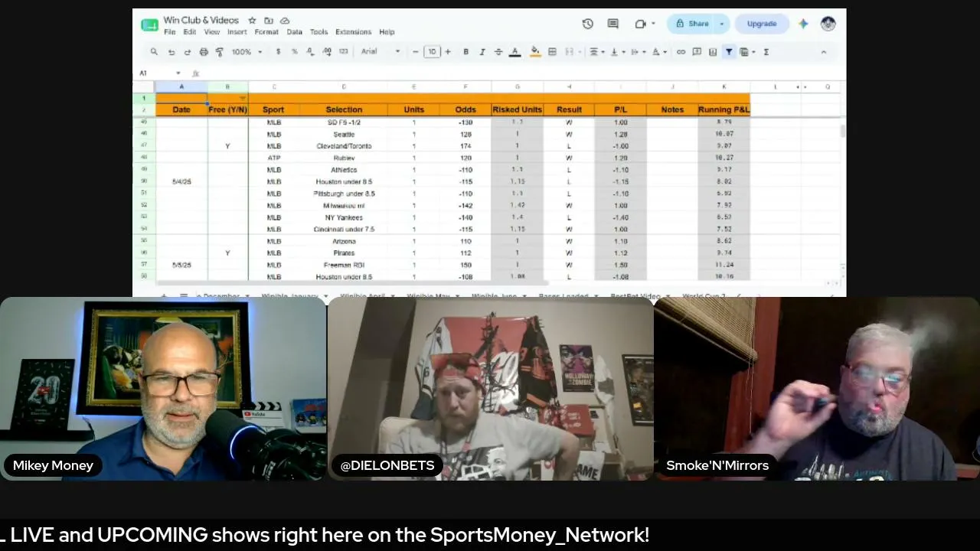
Task: Open the text rotation dropdown
Action: 658,52
